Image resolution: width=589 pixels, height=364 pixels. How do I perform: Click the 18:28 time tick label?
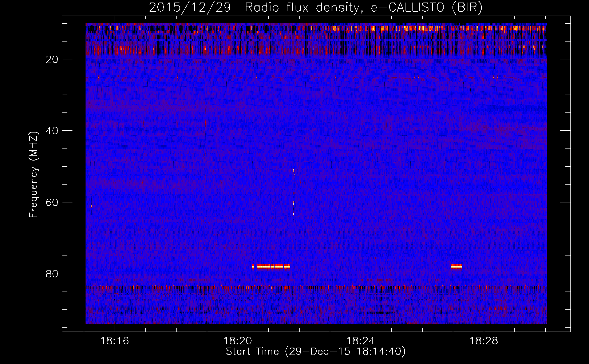(484, 341)
